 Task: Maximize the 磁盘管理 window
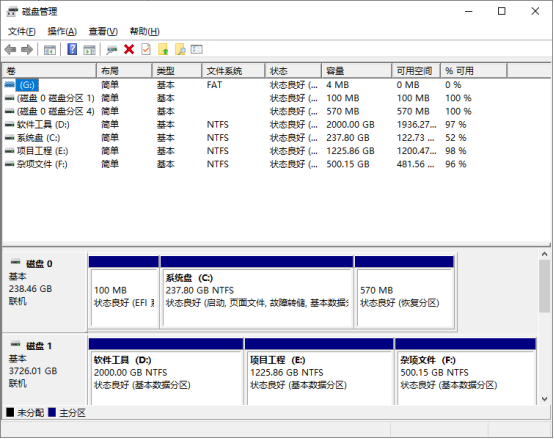pyautogui.click(x=501, y=11)
